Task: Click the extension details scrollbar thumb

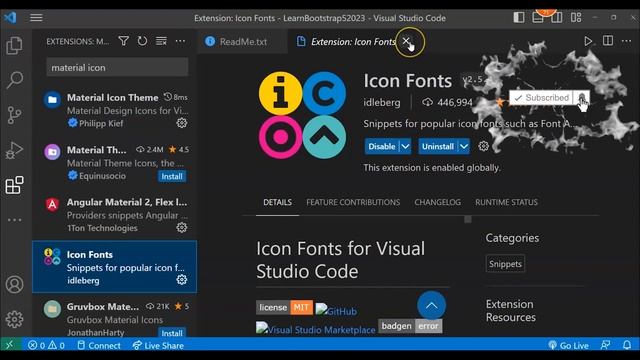Action: point(468,220)
